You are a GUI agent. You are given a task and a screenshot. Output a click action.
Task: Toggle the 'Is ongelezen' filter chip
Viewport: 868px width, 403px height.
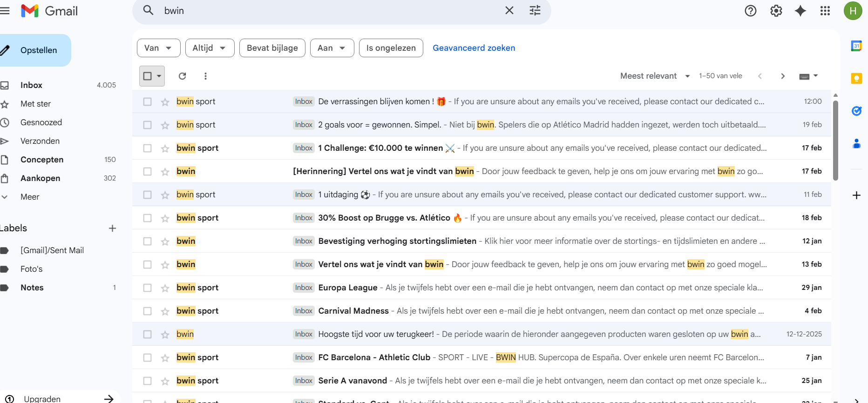391,48
